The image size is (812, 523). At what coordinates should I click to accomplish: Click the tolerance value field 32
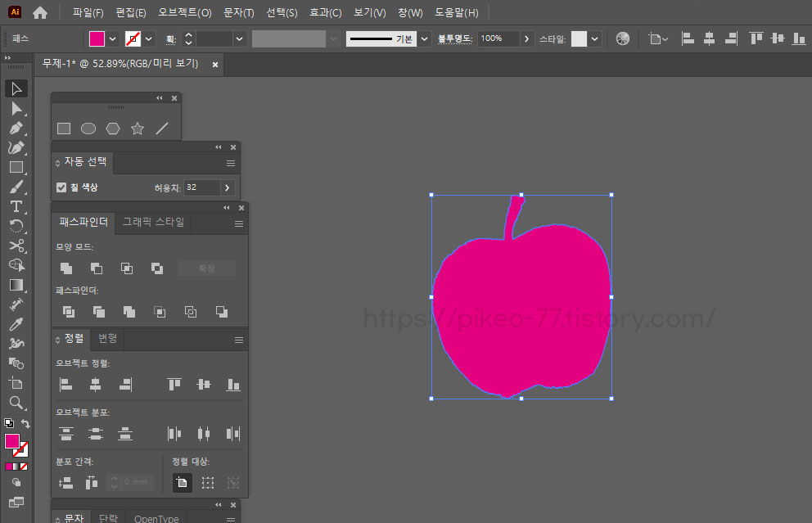point(202,187)
